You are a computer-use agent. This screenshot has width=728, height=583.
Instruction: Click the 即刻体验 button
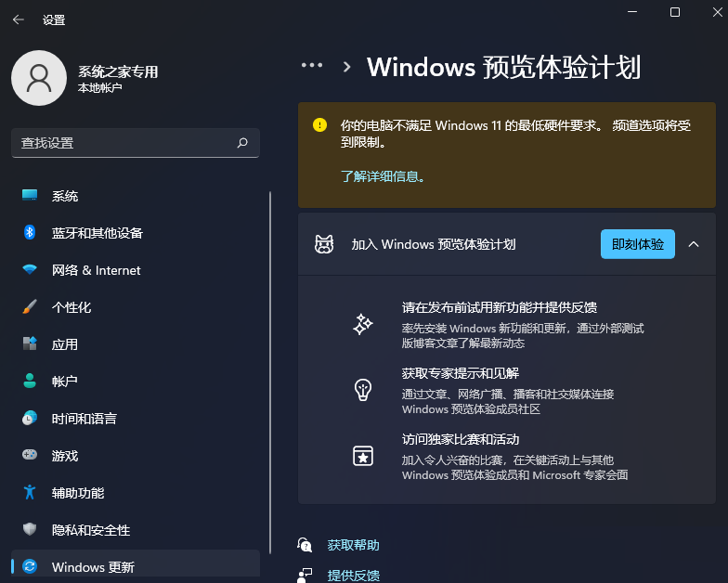[637, 244]
